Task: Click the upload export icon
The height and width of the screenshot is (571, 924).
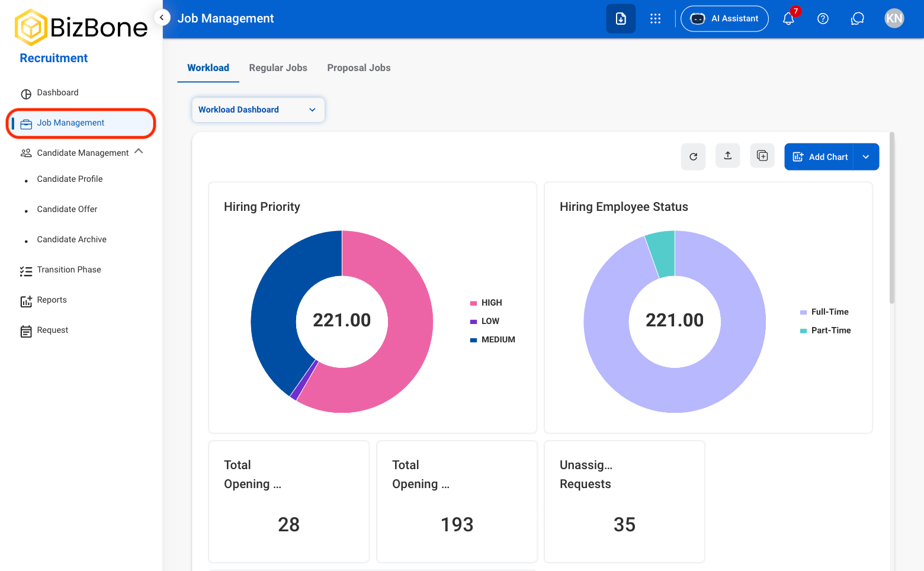Action: pos(728,156)
